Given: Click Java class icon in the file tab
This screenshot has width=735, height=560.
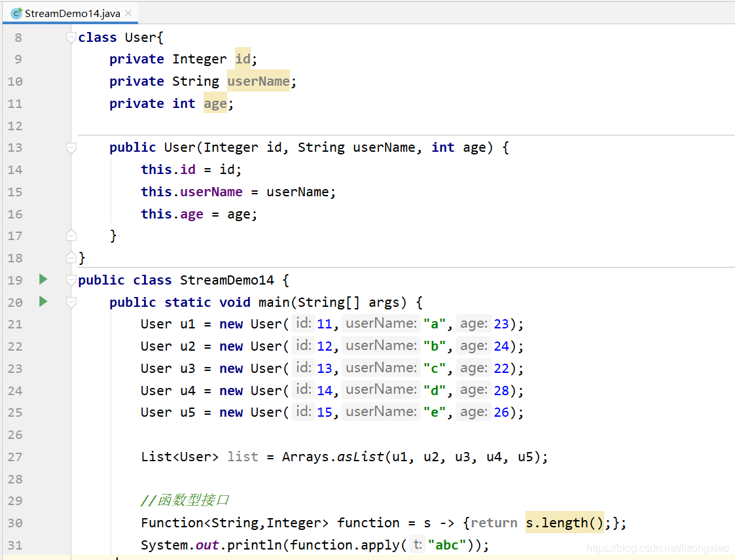Looking at the screenshot, I should (16, 13).
